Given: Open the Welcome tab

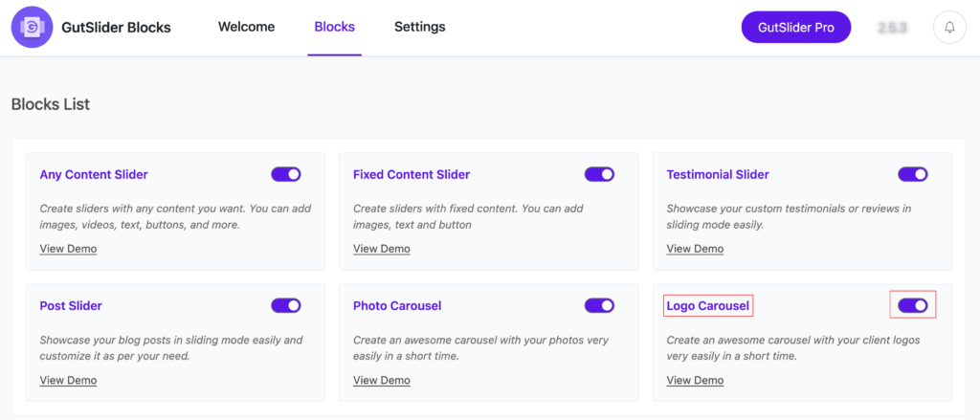Looking at the screenshot, I should 246,27.
